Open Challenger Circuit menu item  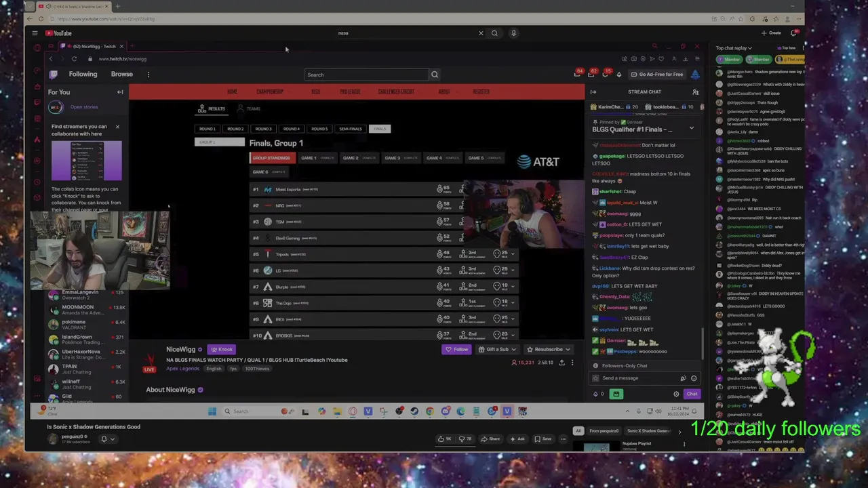point(396,91)
